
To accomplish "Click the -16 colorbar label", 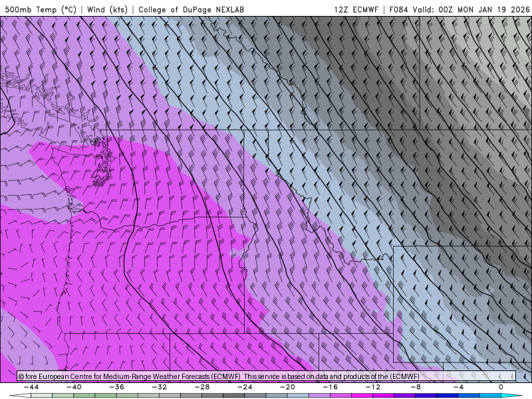I will coord(330,387).
